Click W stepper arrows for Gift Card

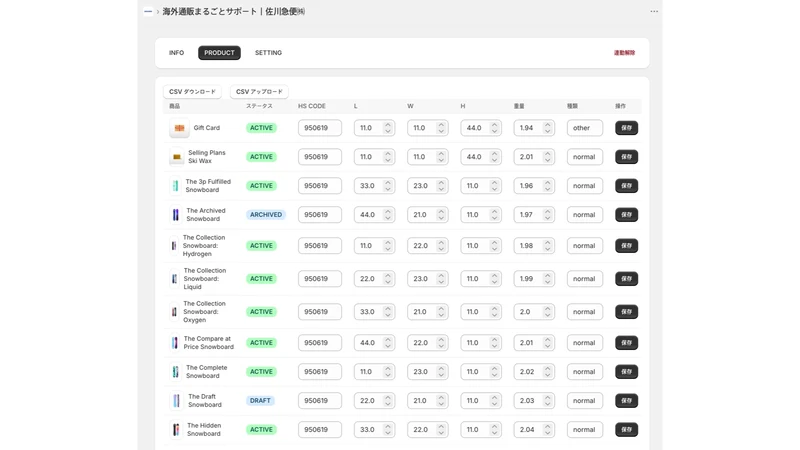pos(441,128)
